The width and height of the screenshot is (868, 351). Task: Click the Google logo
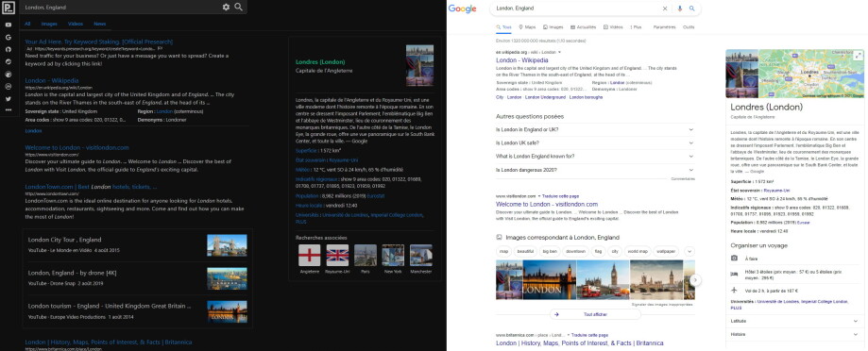pos(462,8)
